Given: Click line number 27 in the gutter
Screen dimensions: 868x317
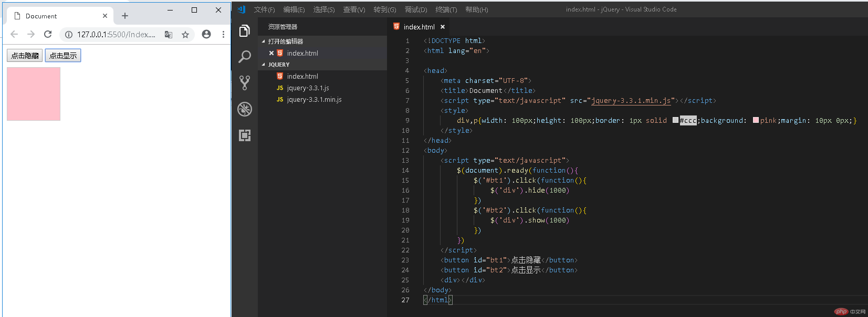Looking at the screenshot, I should (x=405, y=300).
